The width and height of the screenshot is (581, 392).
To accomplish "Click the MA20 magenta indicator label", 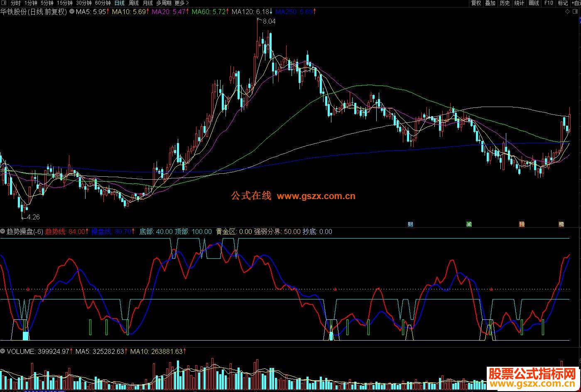I will coord(170,12).
